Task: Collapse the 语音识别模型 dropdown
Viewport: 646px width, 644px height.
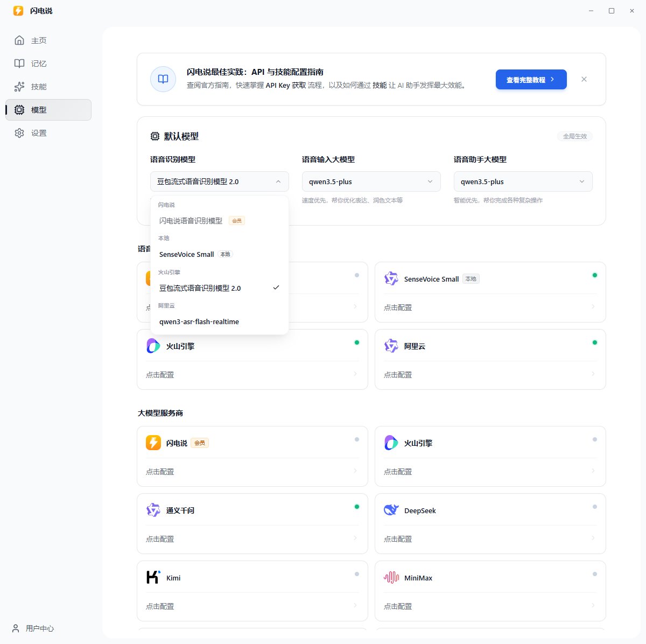Action: [x=220, y=181]
